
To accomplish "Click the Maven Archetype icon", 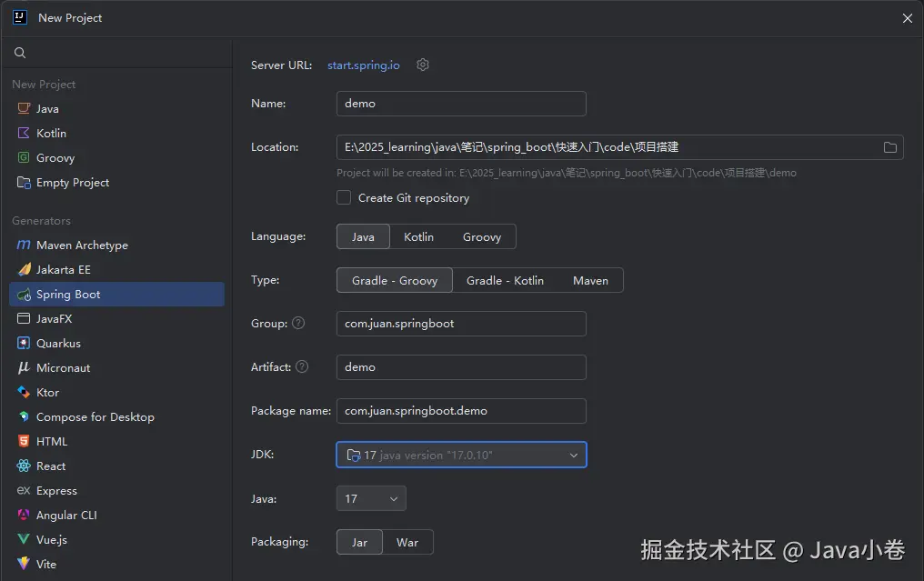I will (24, 245).
